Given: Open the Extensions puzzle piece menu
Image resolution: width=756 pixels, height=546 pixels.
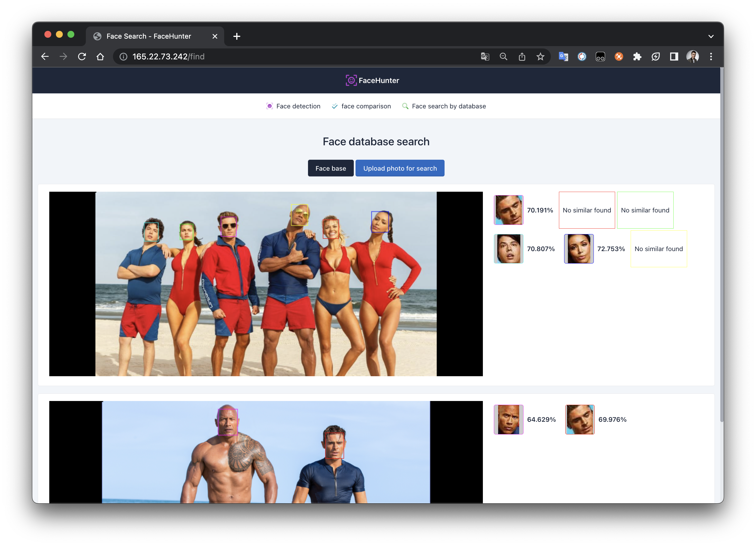Looking at the screenshot, I should point(637,57).
